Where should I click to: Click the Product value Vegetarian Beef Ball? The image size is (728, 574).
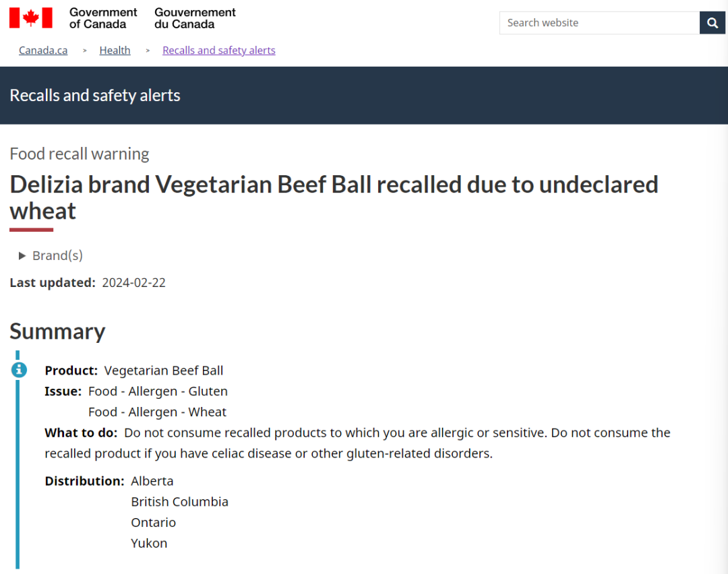[163, 371]
